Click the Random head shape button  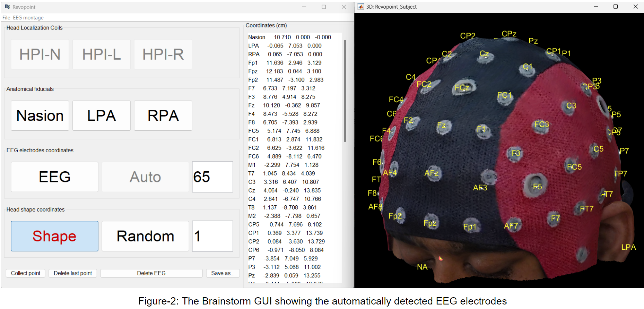pyautogui.click(x=145, y=236)
